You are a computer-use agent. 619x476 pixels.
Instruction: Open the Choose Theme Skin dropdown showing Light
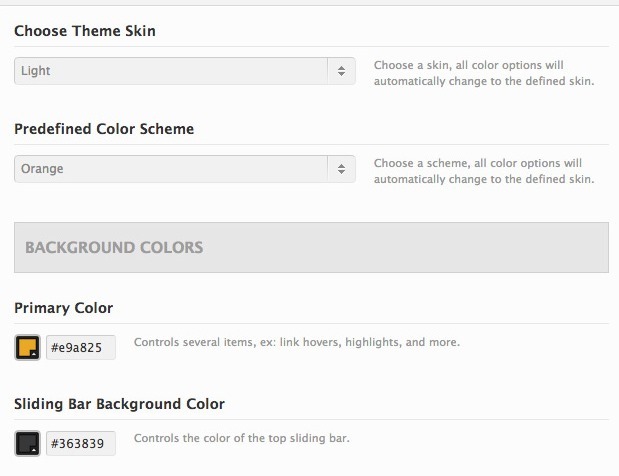(x=185, y=71)
